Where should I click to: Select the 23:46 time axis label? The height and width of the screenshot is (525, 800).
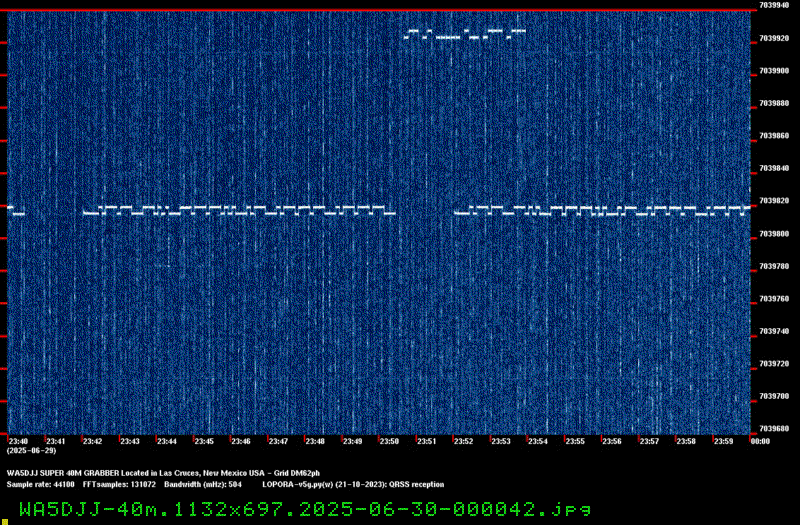tap(241, 441)
